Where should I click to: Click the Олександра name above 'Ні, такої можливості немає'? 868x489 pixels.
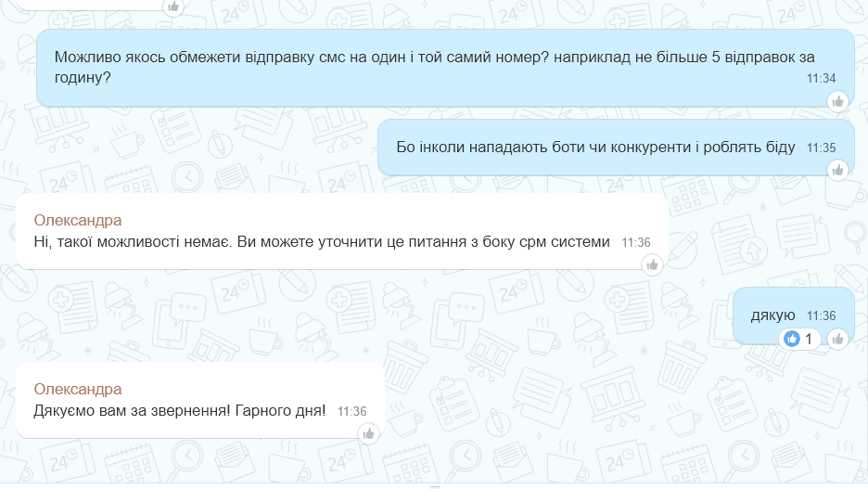pos(78,221)
